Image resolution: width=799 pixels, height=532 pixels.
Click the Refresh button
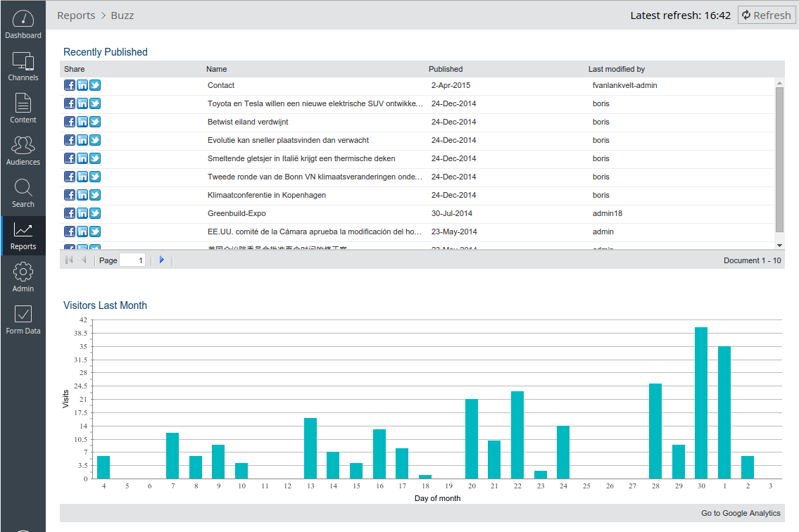click(767, 15)
